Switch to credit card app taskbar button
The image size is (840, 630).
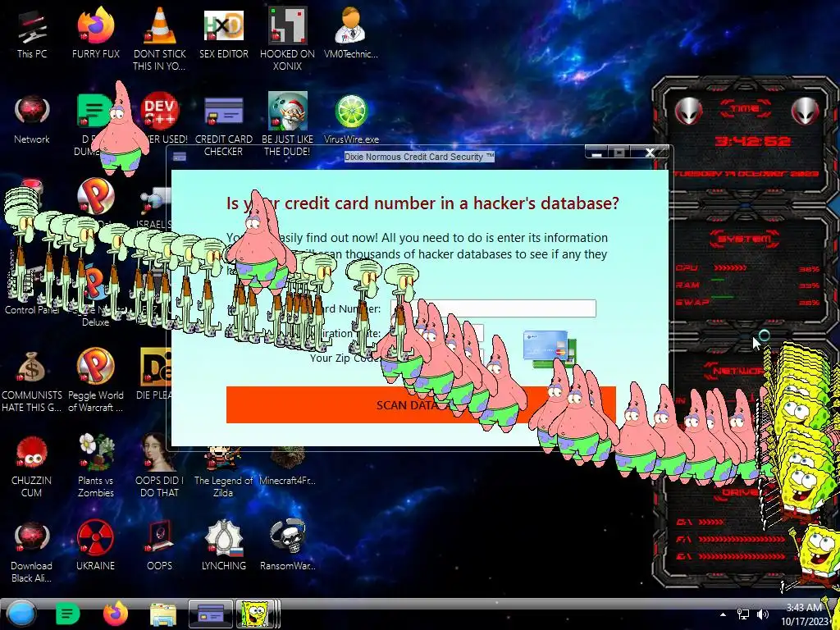pyautogui.click(x=211, y=614)
